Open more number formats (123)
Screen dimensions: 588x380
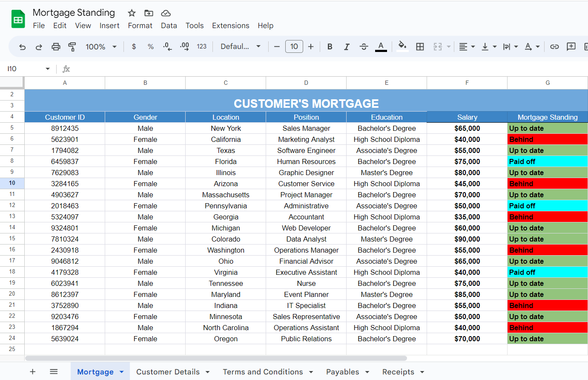click(x=202, y=46)
